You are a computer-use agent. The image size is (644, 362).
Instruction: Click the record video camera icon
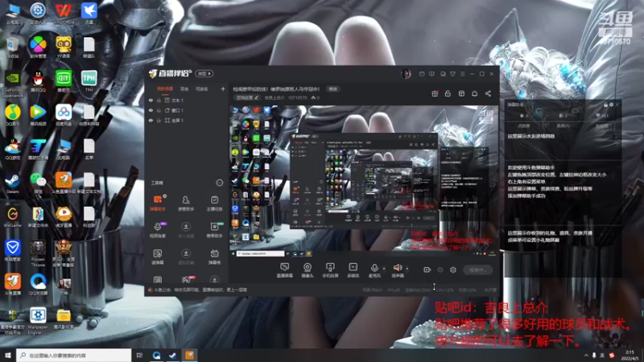tap(427, 269)
